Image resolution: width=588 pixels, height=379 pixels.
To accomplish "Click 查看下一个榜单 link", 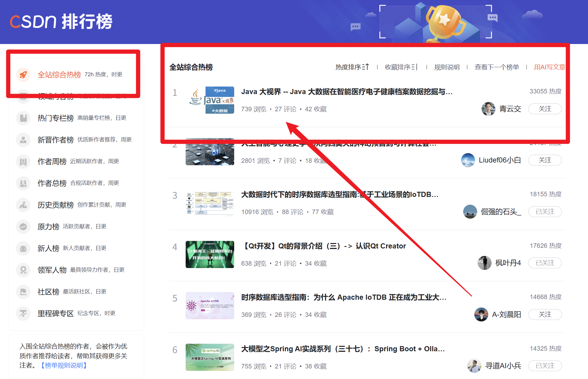I will pyautogui.click(x=497, y=67).
